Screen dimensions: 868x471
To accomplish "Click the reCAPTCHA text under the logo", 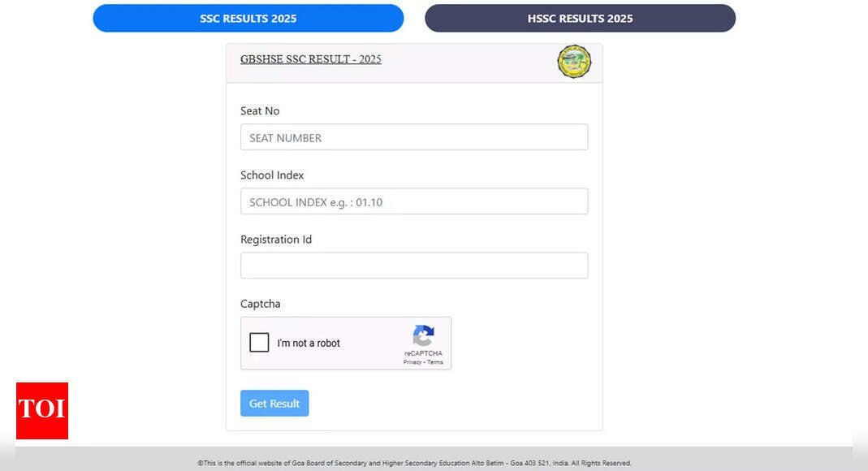I will [x=424, y=353].
